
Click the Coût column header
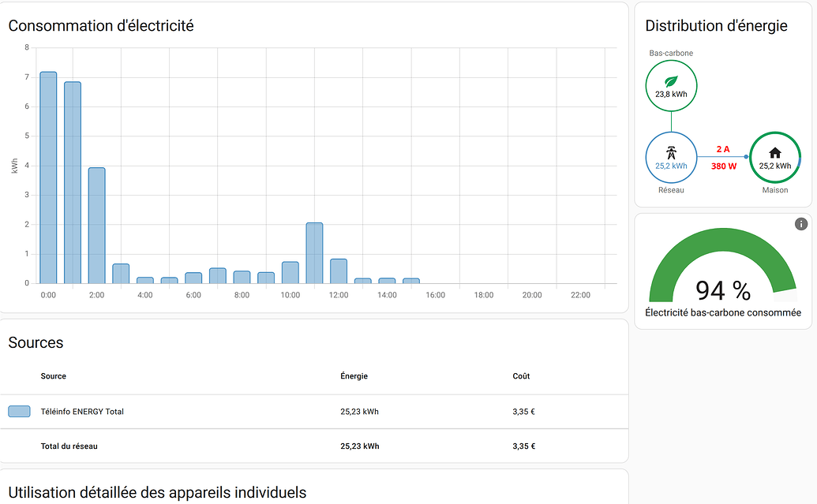521,376
